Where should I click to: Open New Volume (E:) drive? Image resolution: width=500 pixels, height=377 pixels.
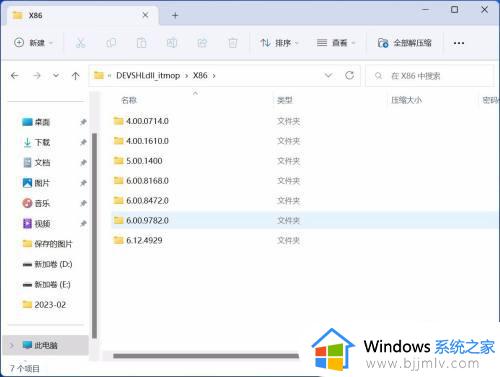pos(46,285)
